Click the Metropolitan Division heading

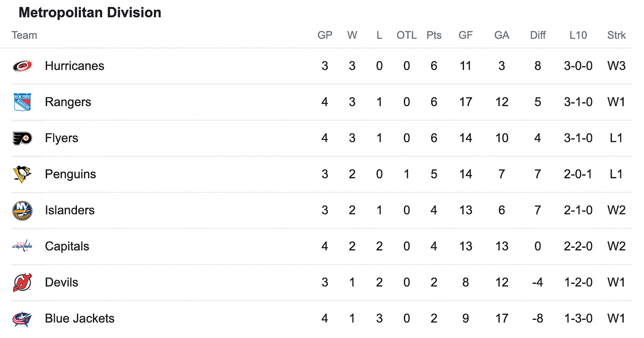(x=90, y=13)
